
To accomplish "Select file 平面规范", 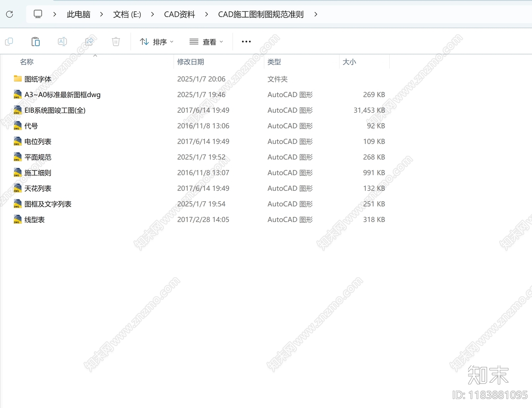I will [x=38, y=157].
